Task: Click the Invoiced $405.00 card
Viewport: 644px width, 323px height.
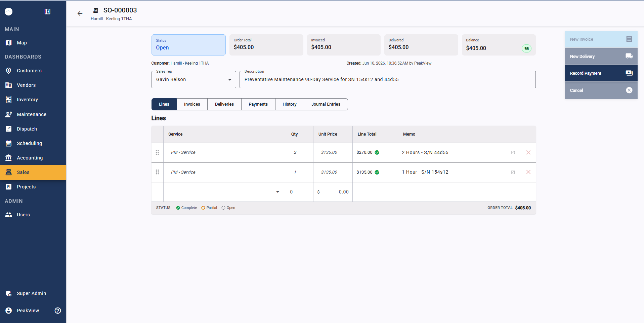Action: pyautogui.click(x=344, y=45)
